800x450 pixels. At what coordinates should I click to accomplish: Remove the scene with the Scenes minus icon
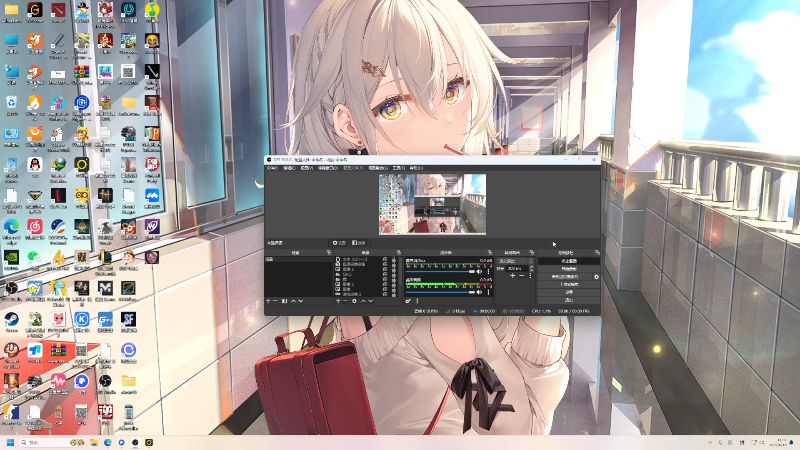(x=276, y=301)
